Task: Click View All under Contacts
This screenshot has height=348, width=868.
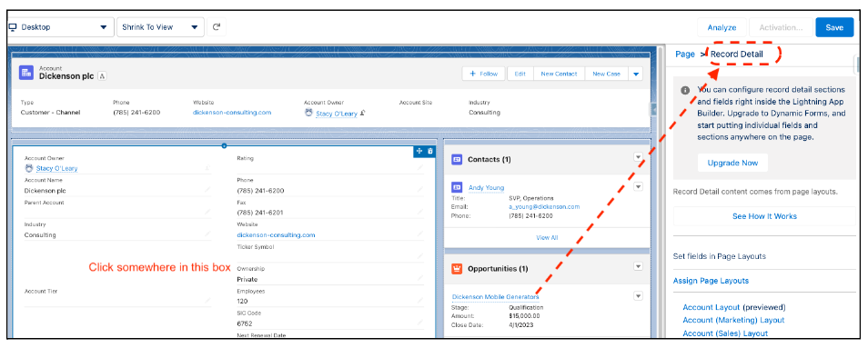Action: [x=547, y=237]
